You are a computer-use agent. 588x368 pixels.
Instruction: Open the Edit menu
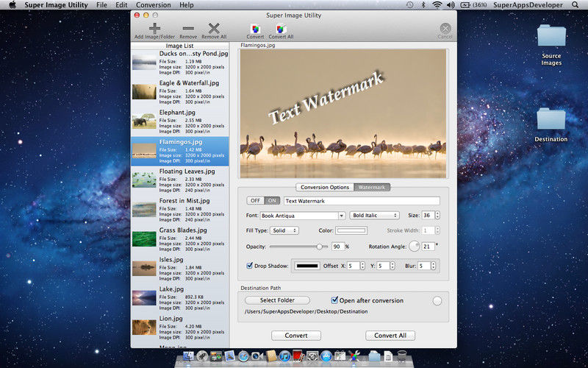coord(121,5)
